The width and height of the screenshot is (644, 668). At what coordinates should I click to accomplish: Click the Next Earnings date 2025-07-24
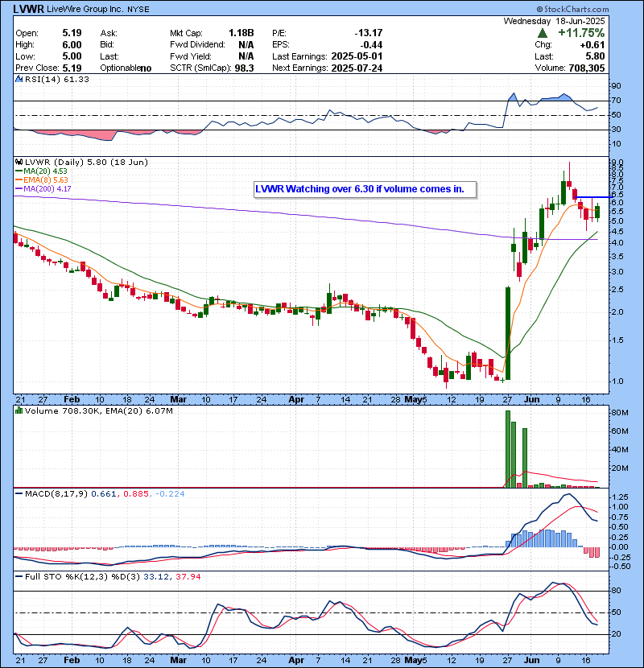coord(357,68)
